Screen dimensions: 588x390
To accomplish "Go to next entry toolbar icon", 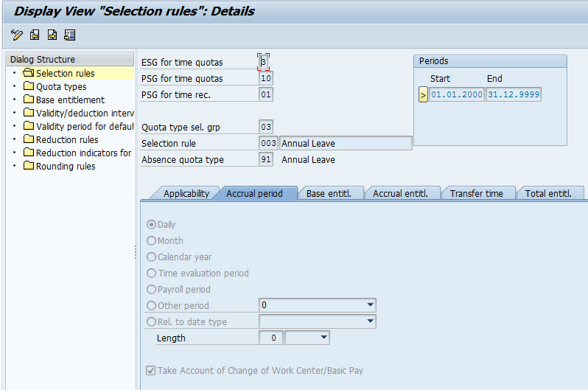I will 52,35.
